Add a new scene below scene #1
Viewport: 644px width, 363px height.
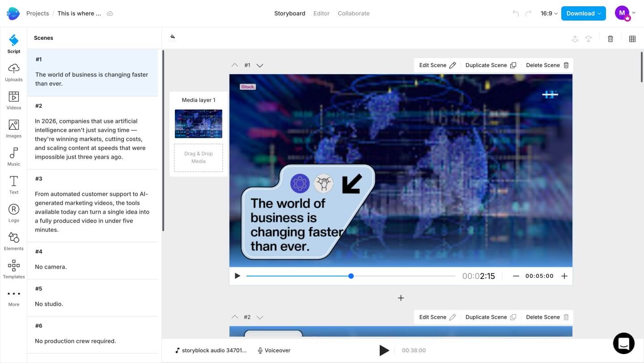(x=401, y=298)
